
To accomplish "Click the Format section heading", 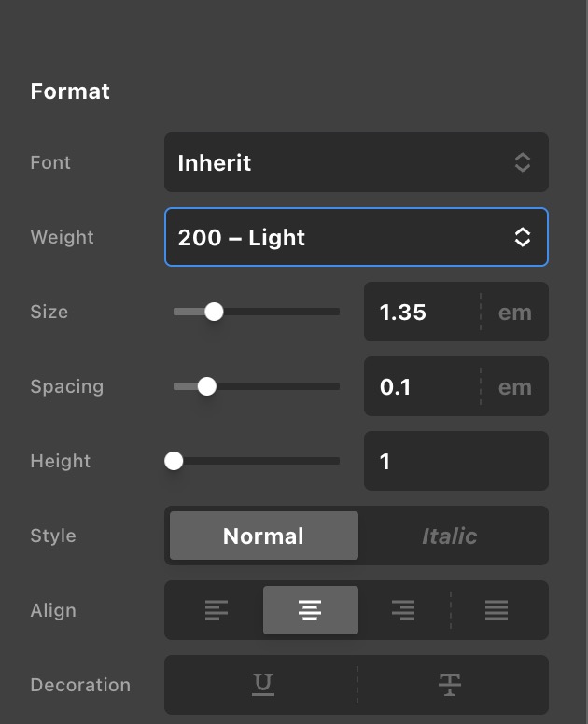I will click(x=70, y=91).
